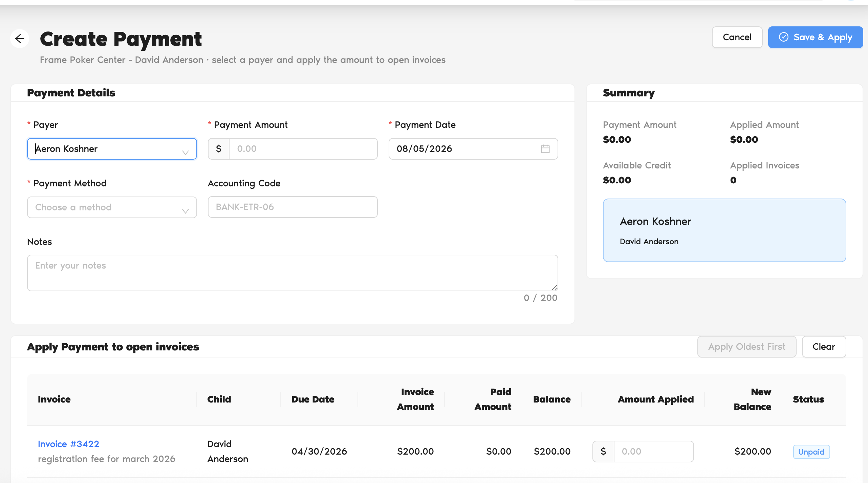Click the checkmark icon on Save & Apply
Screen dimensions: 868x483
784,37
